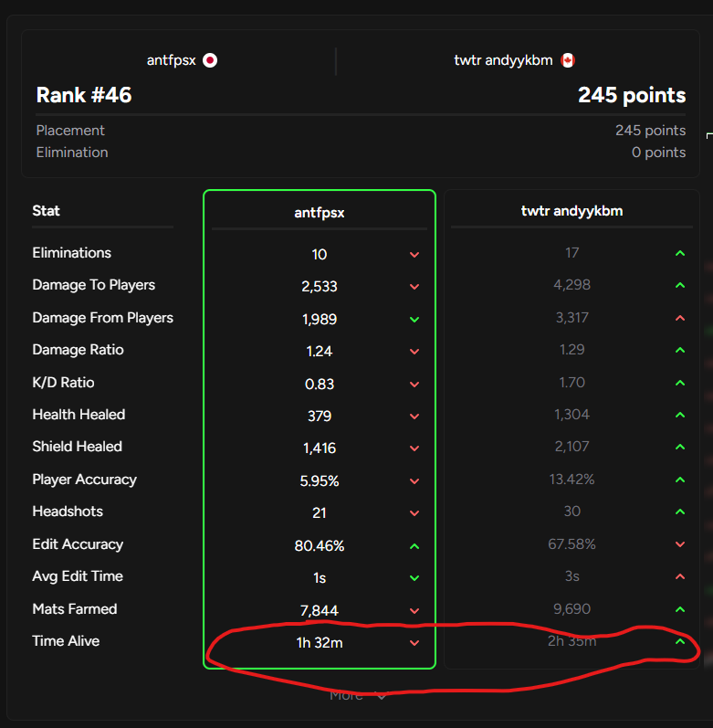The width and height of the screenshot is (713, 728).
Task: Click the Elimination label
Action: [72, 153]
